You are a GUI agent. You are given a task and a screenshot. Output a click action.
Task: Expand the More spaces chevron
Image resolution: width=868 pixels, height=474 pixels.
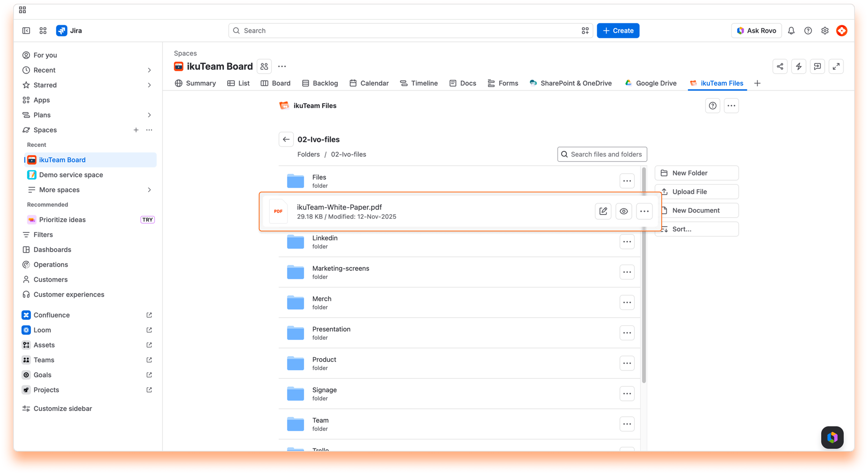pos(149,190)
